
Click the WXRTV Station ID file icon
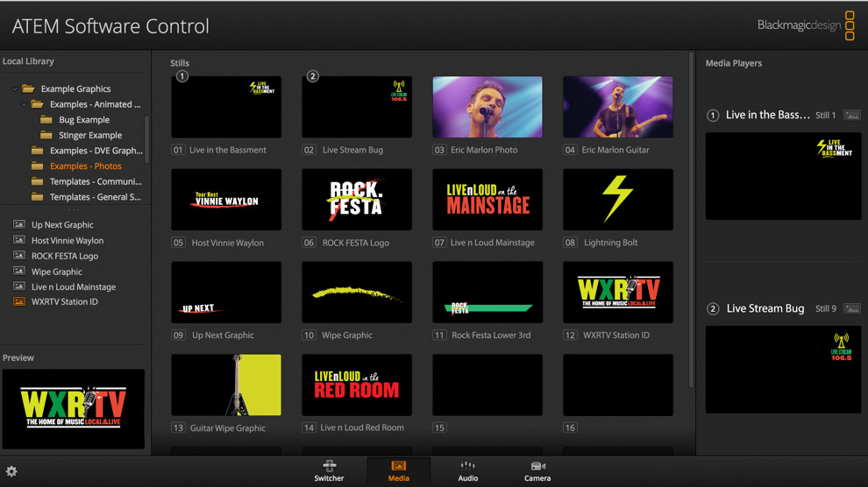(x=19, y=302)
